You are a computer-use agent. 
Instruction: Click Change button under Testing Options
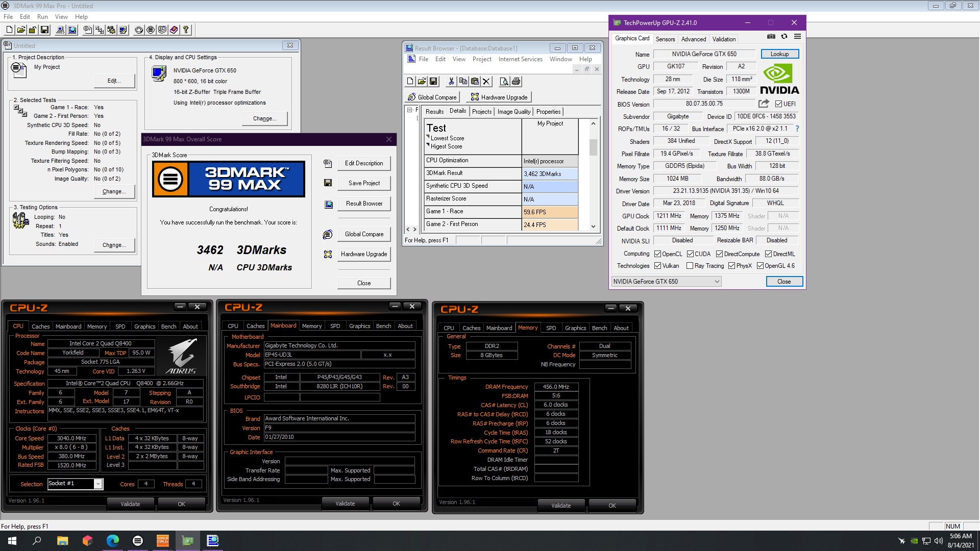pyautogui.click(x=114, y=245)
